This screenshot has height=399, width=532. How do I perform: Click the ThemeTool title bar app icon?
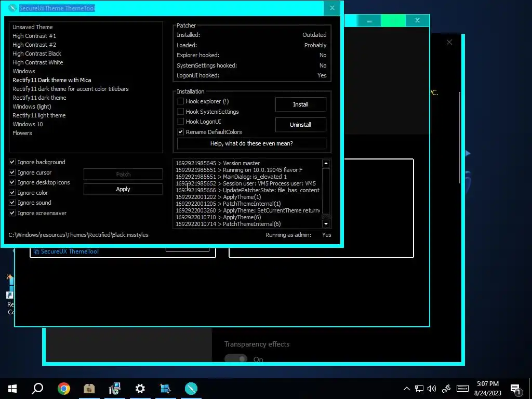[x=12, y=8]
